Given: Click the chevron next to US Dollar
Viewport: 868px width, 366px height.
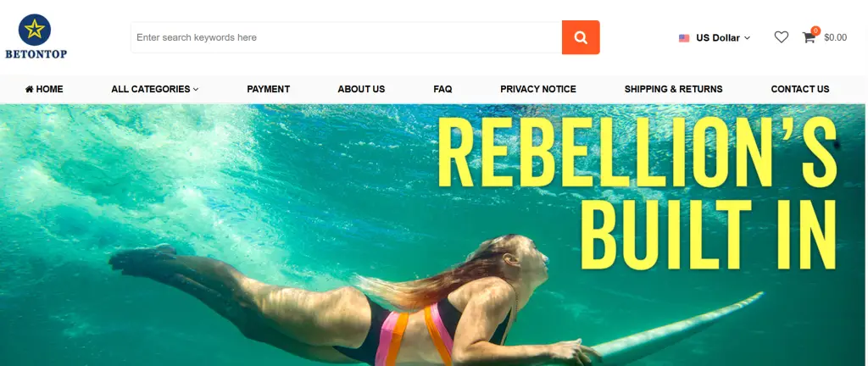Looking at the screenshot, I should pyautogui.click(x=747, y=38).
